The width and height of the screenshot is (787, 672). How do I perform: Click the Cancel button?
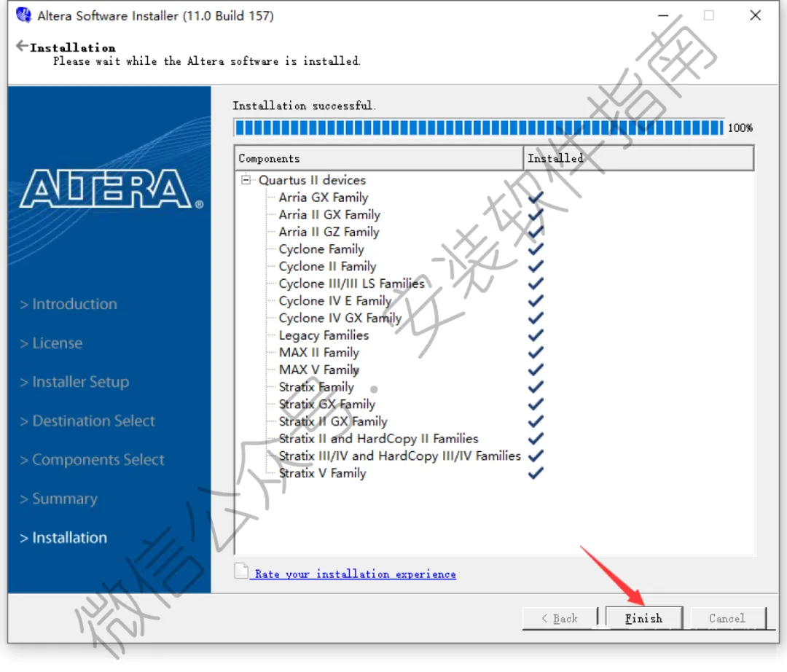728,618
